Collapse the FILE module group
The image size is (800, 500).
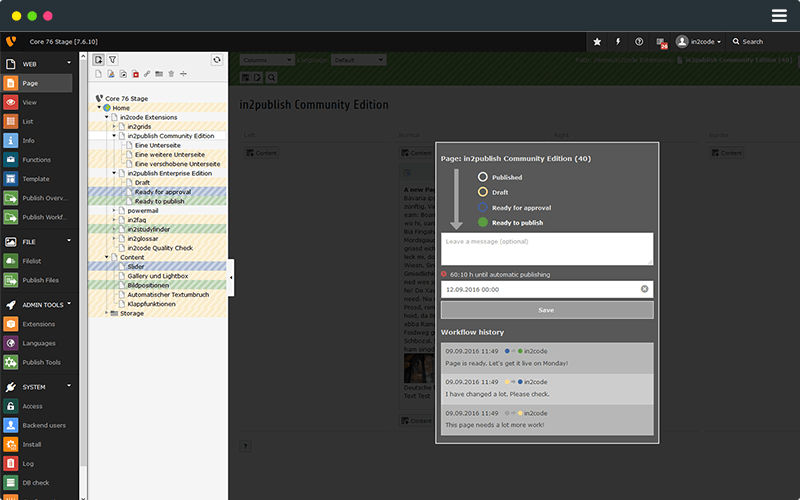point(69,240)
